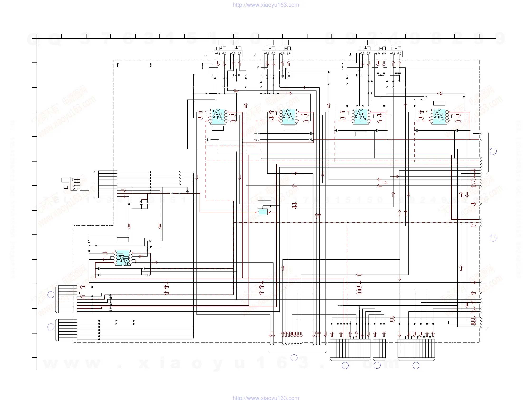Select the second cyan op-amp IC in the top row
Viewport: 532px width, 400px height.
pyautogui.click(x=289, y=117)
